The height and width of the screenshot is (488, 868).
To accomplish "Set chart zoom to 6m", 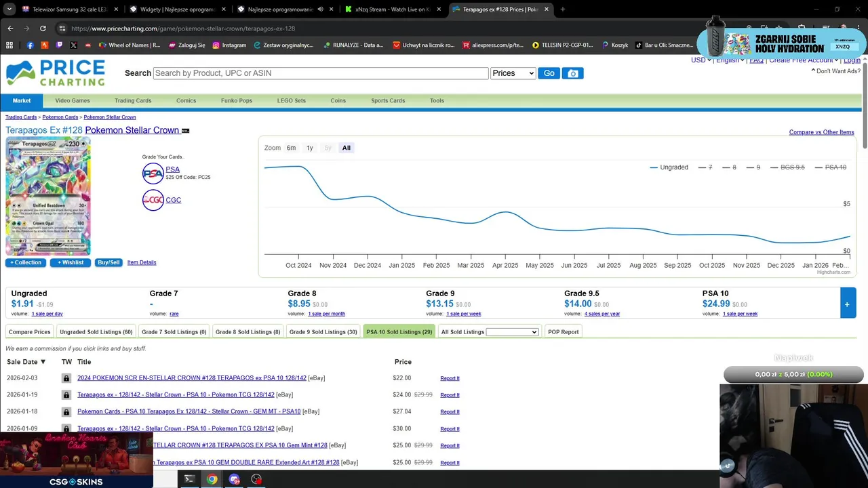I will [291, 148].
